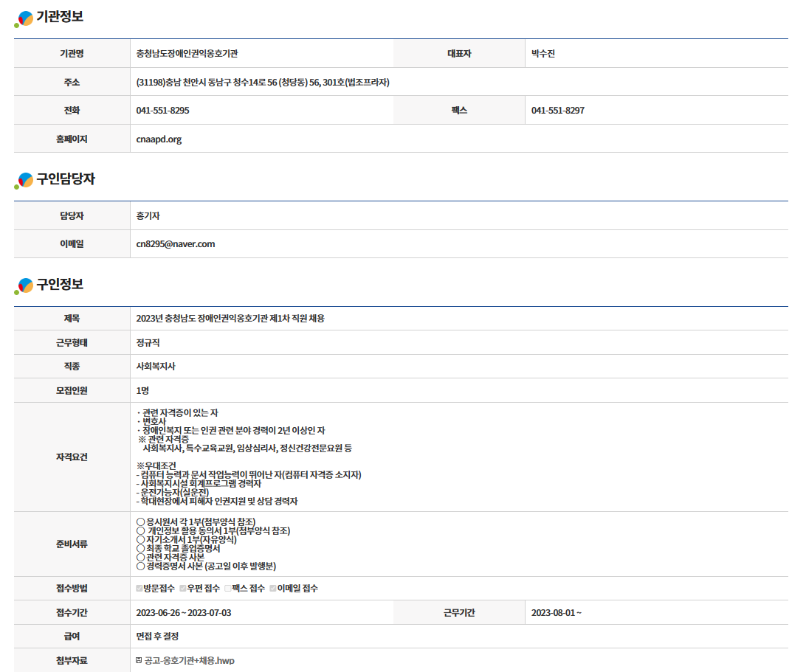806x672 pixels.
Task: Click the organization name 충청남도장애인권익옹호기관
Action: tap(187, 54)
